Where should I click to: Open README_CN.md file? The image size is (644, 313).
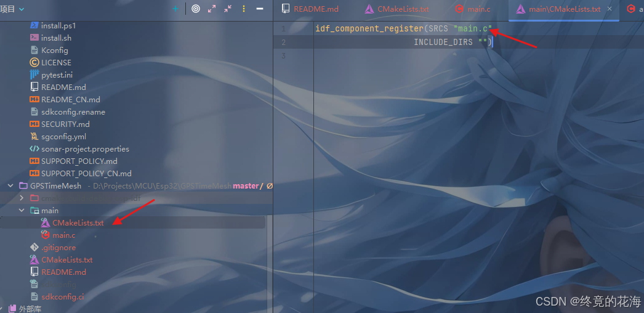click(71, 99)
